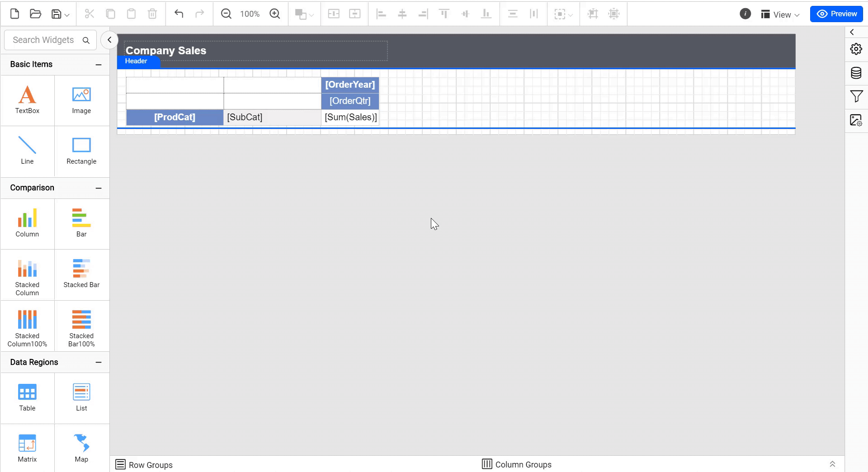The width and height of the screenshot is (868, 472).
Task: Open the Save dropdown arrow
Action: [66, 14]
